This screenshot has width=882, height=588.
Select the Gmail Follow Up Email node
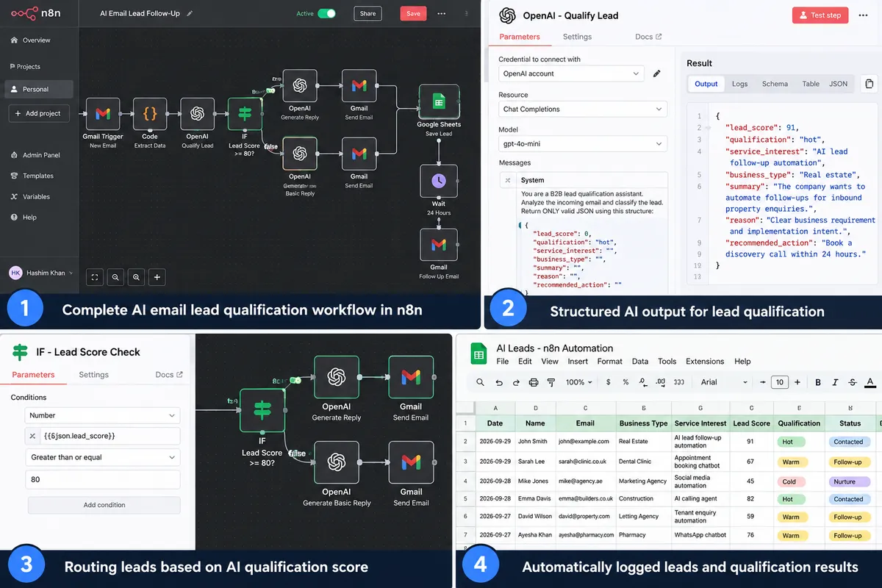439,245
